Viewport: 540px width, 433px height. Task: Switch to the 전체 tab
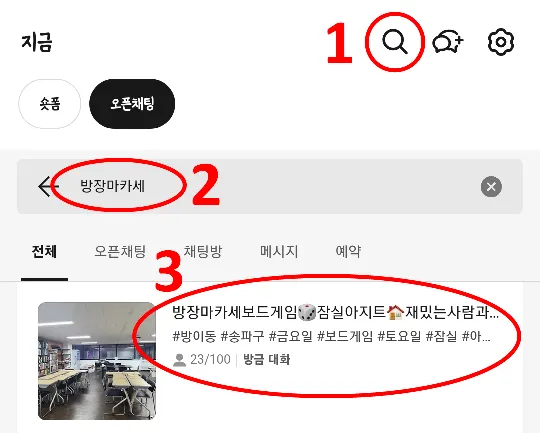click(x=44, y=251)
